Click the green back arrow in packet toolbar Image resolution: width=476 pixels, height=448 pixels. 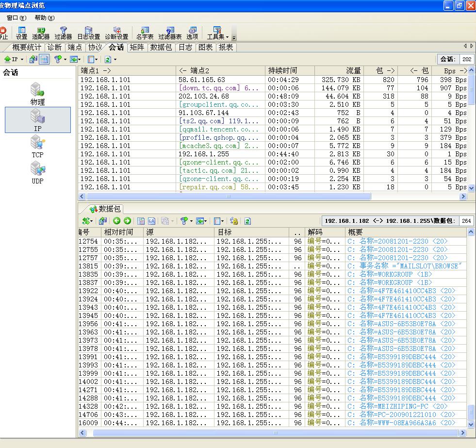pyautogui.click(x=116, y=221)
